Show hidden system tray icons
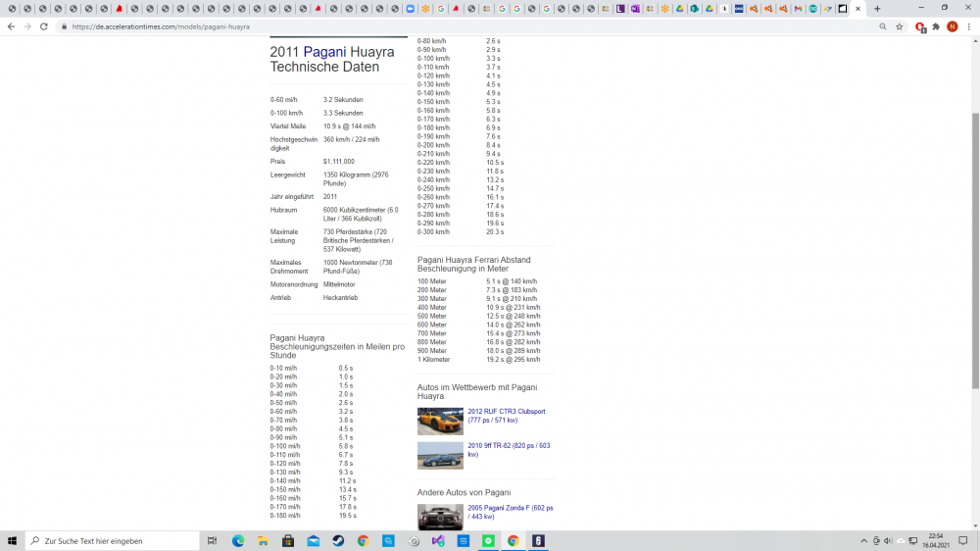Image resolution: width=980 pixels, height=551 pixels. click(863, 541)
